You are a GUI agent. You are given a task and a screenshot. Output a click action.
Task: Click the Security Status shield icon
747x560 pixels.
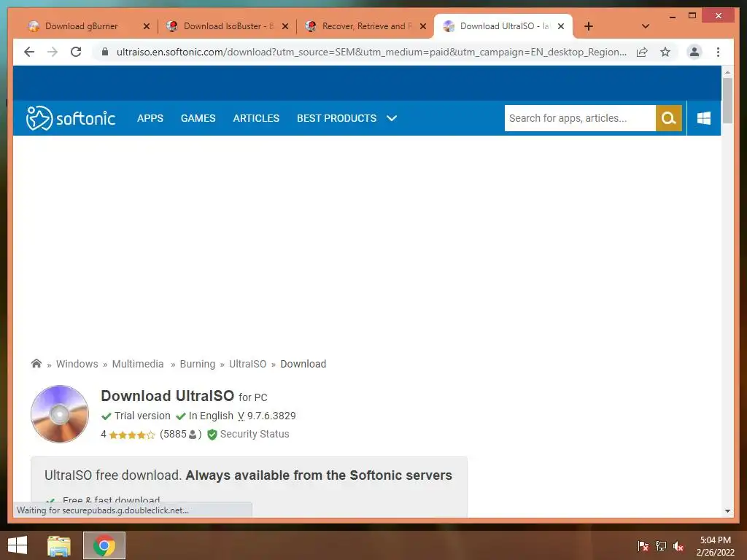[212, 435]
